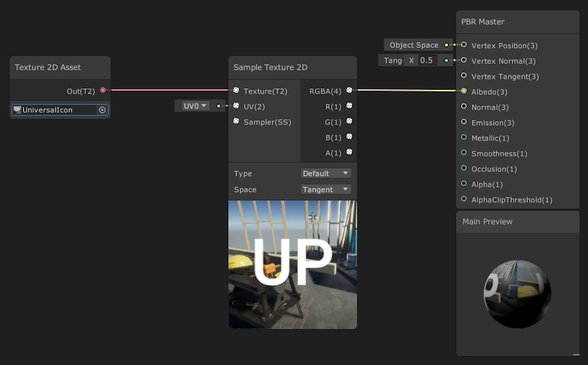Click the A(1) alpha output port
The width and height of the screenshot is (588, 365).
pyautogui.click(x=349, y=152)
